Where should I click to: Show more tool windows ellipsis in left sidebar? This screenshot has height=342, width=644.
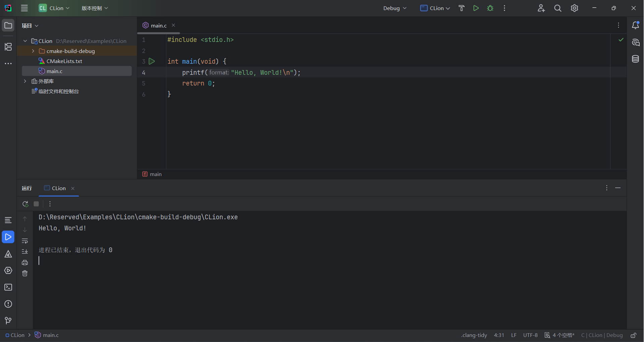click(8, 63)
